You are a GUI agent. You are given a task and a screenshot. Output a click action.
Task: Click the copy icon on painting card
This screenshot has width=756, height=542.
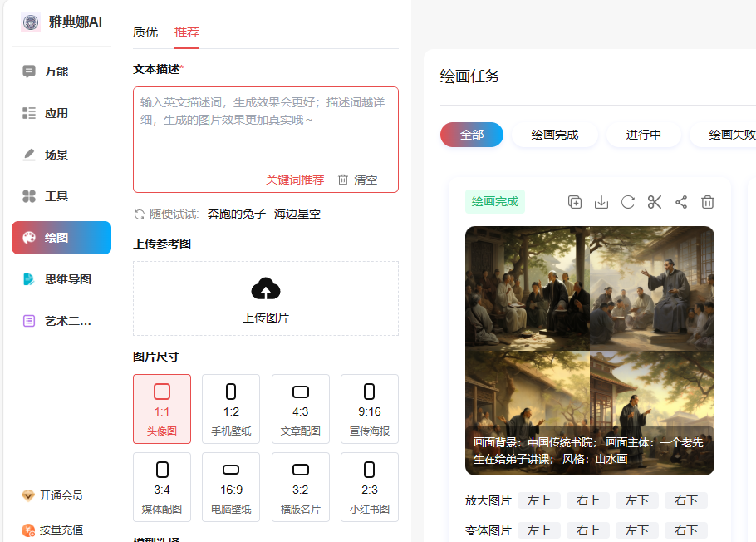tap(575, 202)
